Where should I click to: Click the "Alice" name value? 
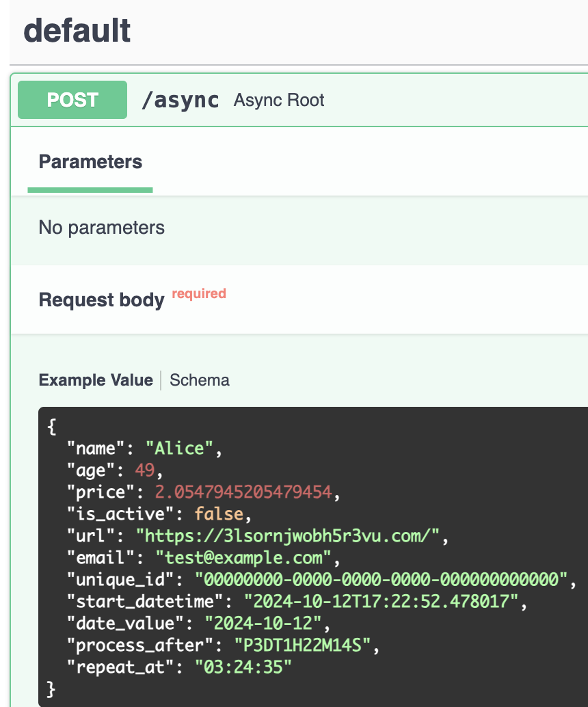tap(179, 449)
